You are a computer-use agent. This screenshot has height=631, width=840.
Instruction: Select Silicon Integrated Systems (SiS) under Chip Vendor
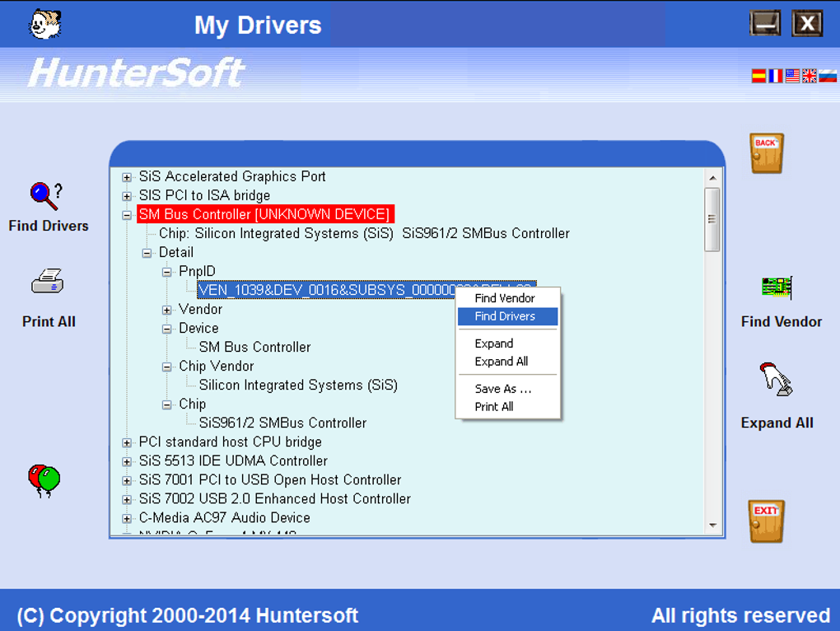point(298,386)
